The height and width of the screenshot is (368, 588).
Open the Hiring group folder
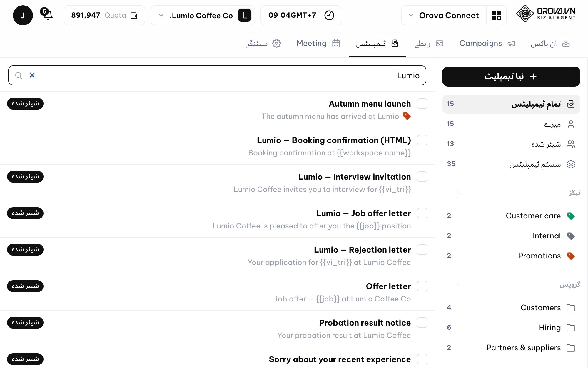pyautogui.click(x=511, y=328)
